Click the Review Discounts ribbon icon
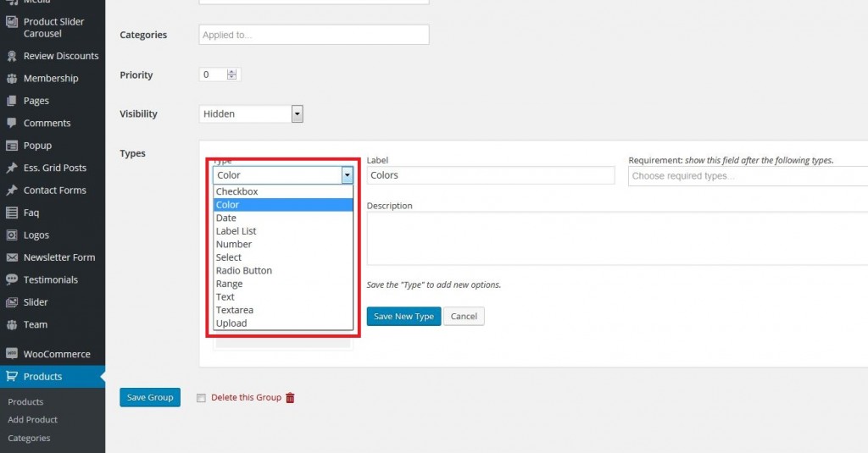The width and height of the screenshot is (868, 453). 12,56
